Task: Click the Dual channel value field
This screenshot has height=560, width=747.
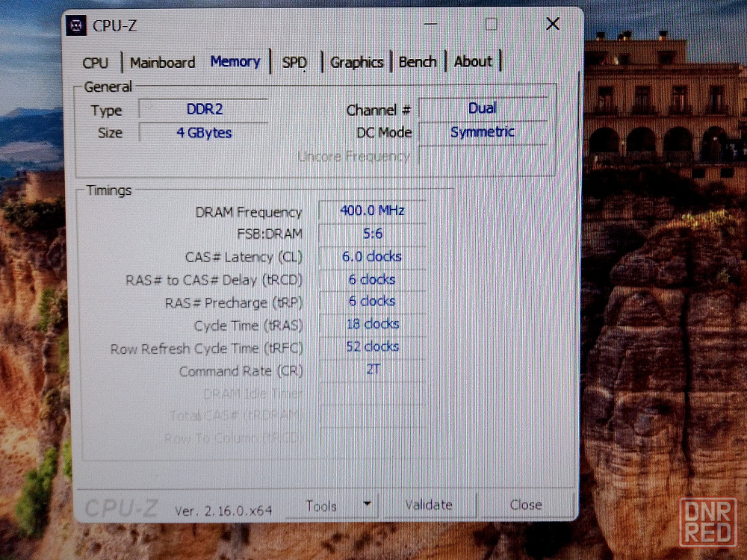Action: tap(483, 108)
